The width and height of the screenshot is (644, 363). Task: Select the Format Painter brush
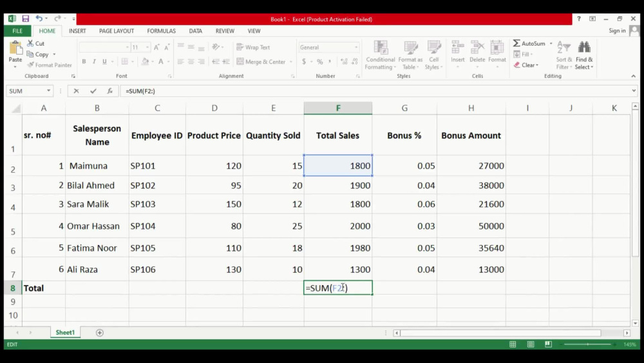[30, 65]
